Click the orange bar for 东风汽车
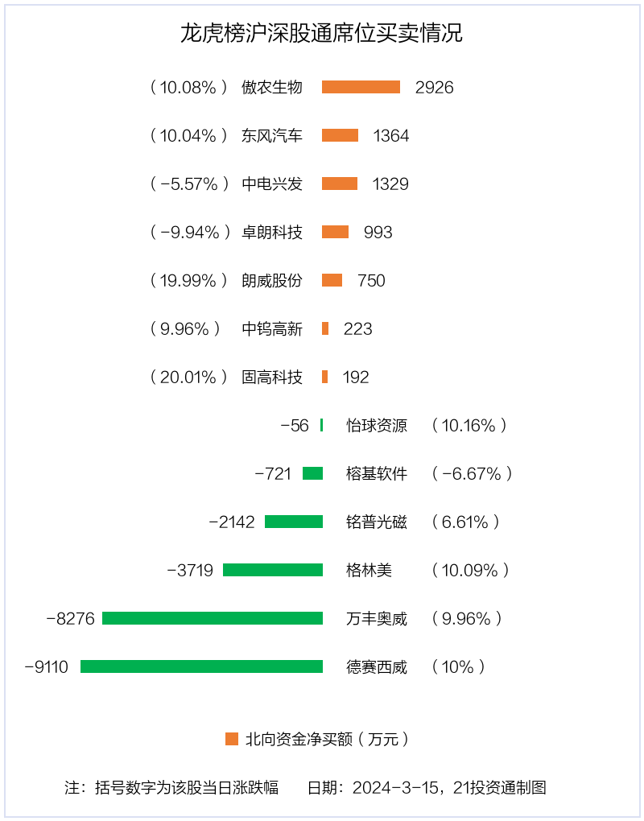 tap(340, 135)
